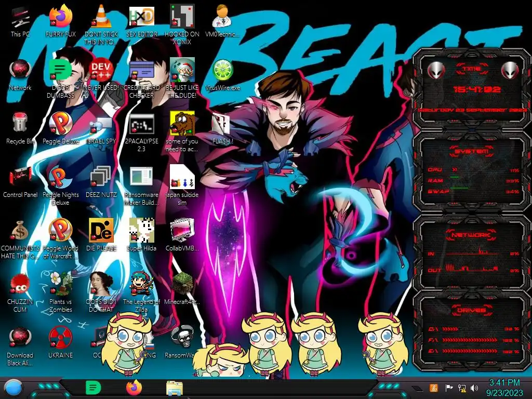Open the UKRAINE radiation icon
532x399 pixels.
click(x=61, y=337)
